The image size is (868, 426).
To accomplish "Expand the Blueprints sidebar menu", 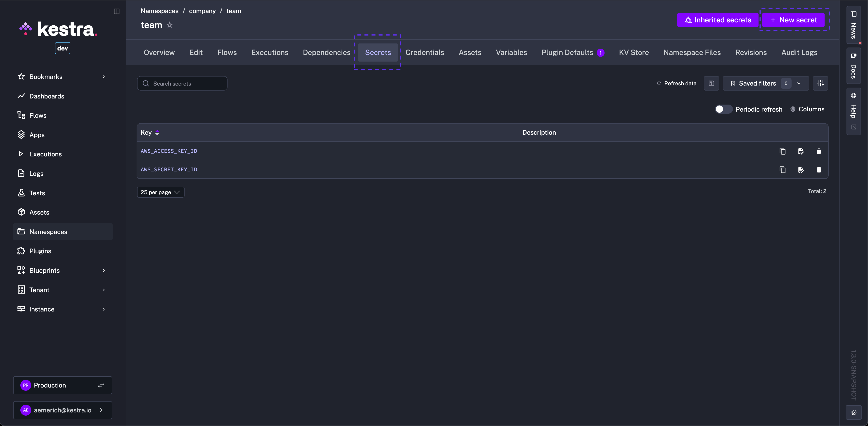I will pos(103,270).
